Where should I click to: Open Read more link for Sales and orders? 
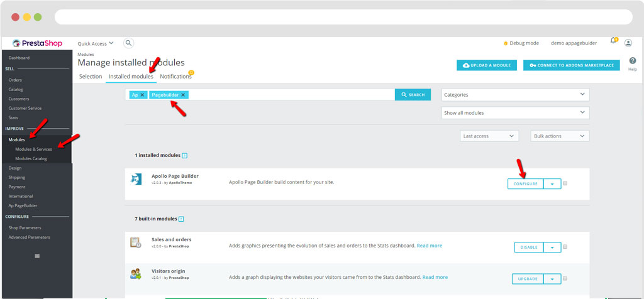430,246
